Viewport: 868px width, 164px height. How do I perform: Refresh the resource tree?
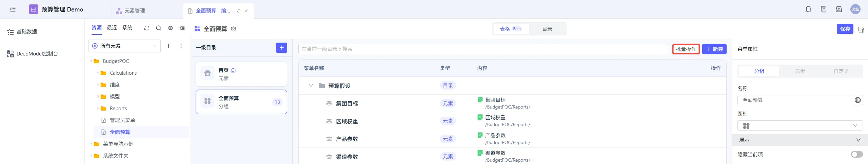coord(146,28)
